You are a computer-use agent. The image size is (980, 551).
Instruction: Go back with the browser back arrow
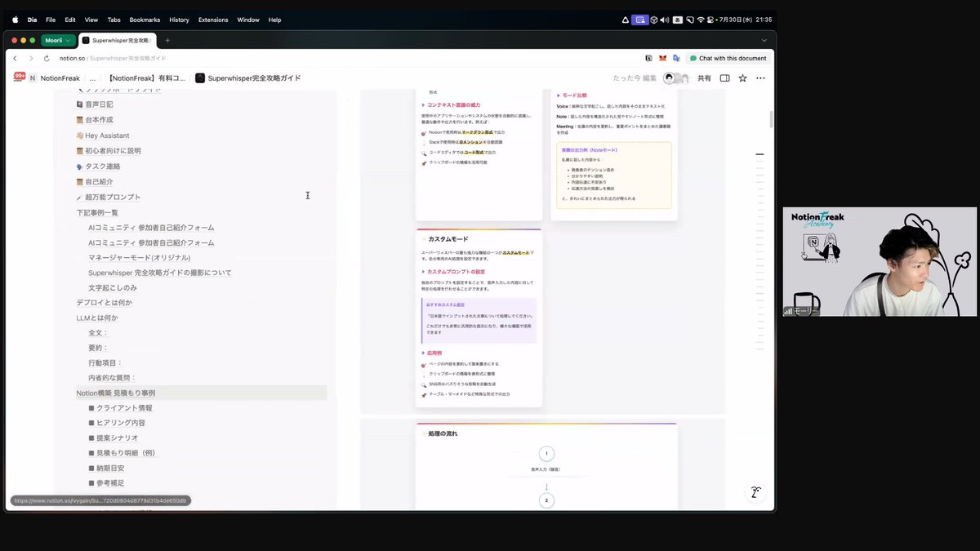coord(15,59)
